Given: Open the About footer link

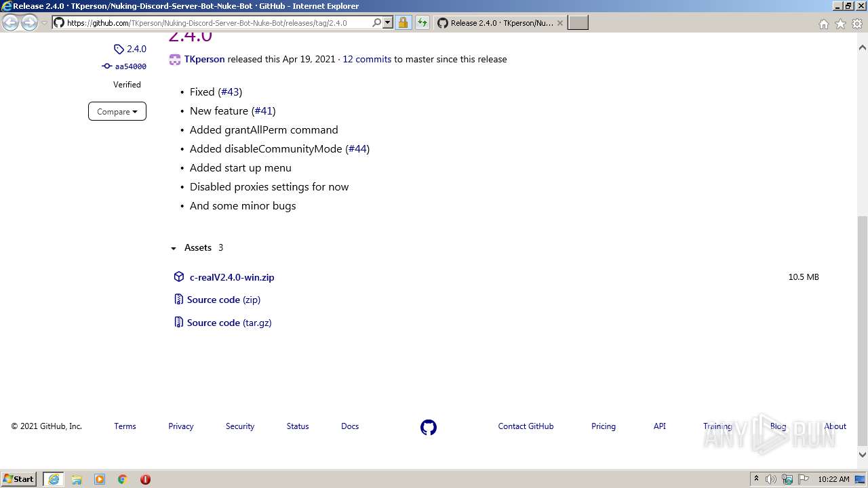Looking at the screenshot, I should coord(835,426).
